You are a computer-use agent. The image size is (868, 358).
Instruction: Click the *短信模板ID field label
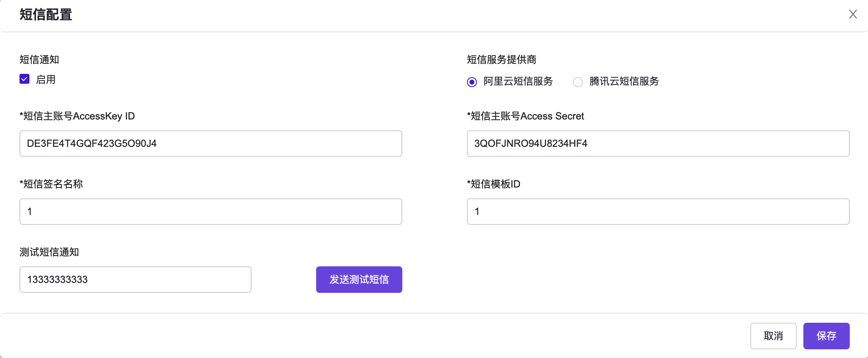[x=493, y=184]
